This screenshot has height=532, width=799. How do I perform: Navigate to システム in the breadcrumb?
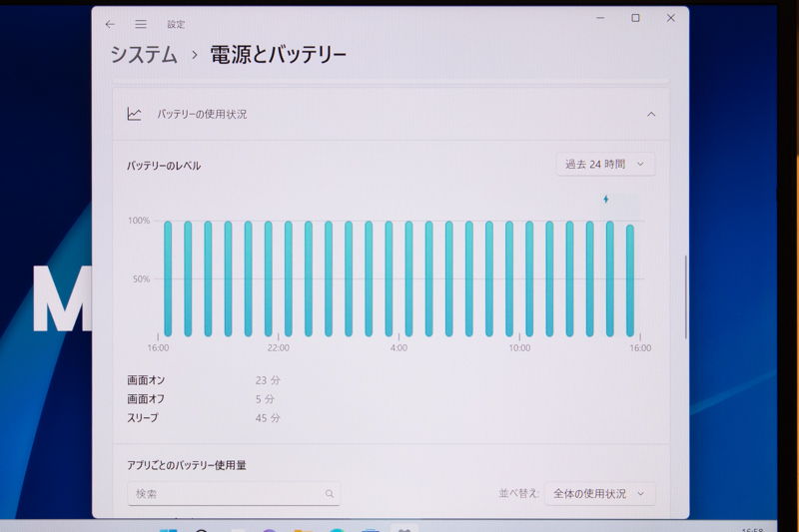click(x=144, y=55)
